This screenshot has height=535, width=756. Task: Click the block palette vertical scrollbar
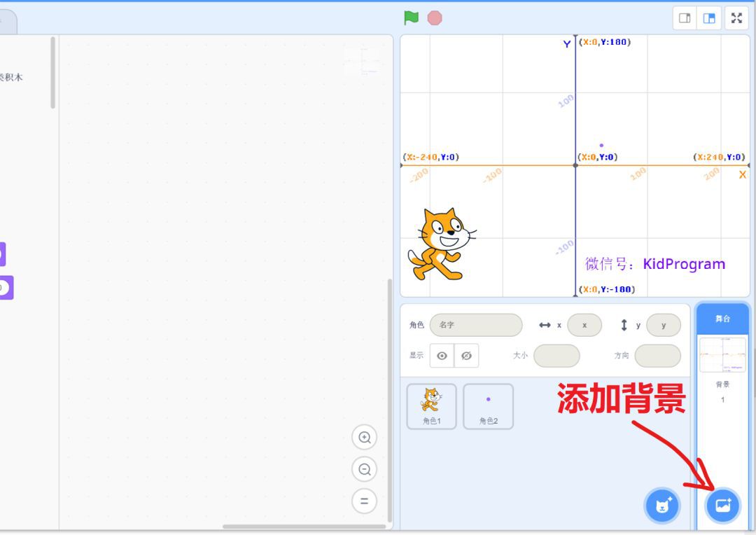click(52, 73)
